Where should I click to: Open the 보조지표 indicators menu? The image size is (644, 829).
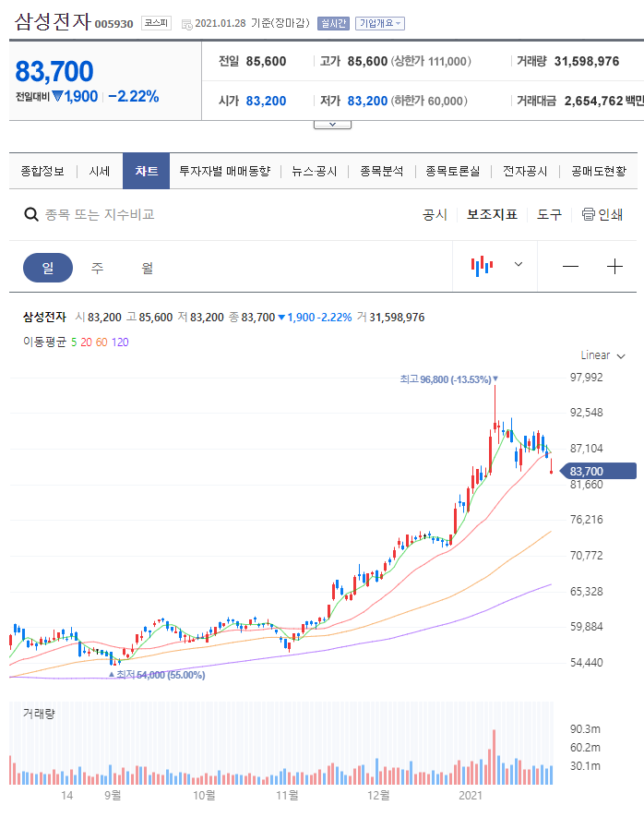[x=492, y=215]
